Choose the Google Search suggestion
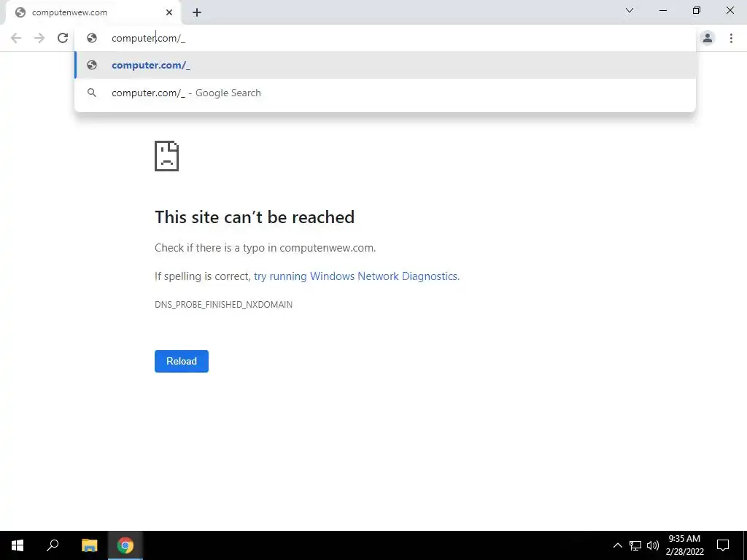747x560 pixels. pos(385,93)
